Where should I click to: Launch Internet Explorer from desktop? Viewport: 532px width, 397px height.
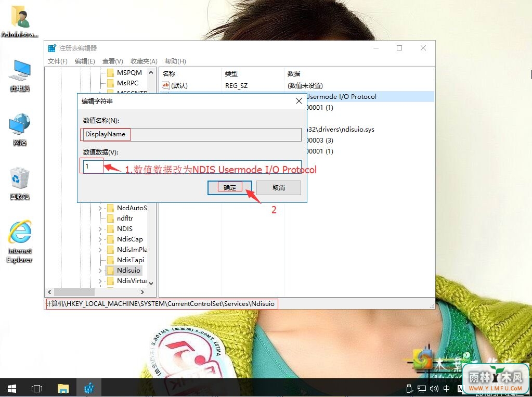click(x=20, y=242)
